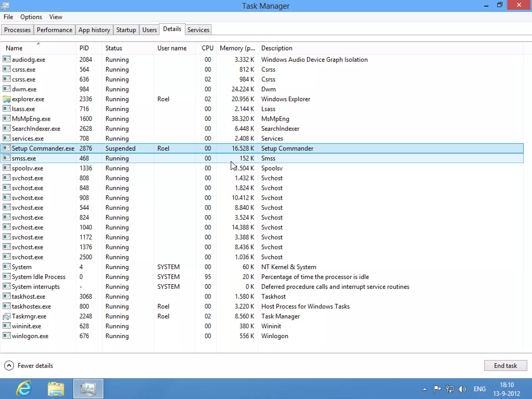
Task: Select the Details tab
Action: click(172, 29)
